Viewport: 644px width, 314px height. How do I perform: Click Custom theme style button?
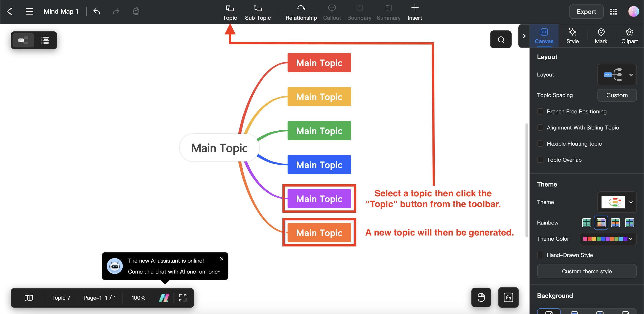587,271
